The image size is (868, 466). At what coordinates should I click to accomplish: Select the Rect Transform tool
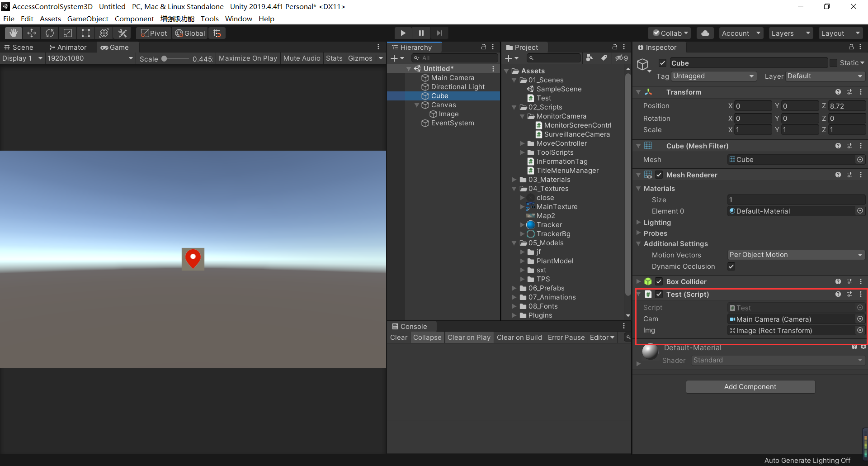[86, 33]
